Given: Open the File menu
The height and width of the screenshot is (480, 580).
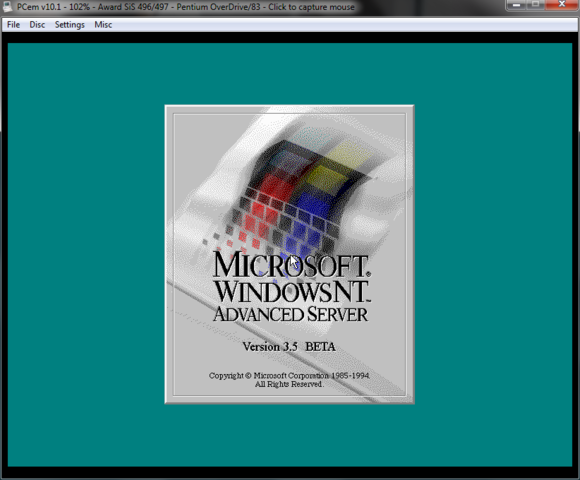Looking at the screenshot, I should coord(13,25).
